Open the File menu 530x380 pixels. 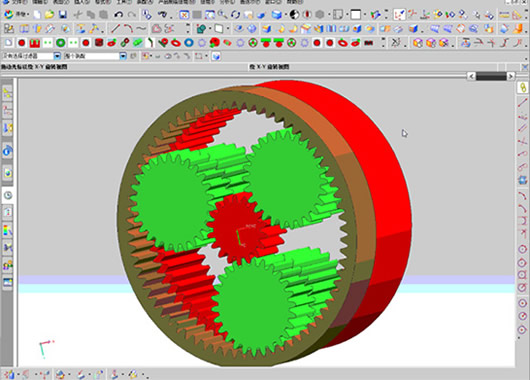16,2
